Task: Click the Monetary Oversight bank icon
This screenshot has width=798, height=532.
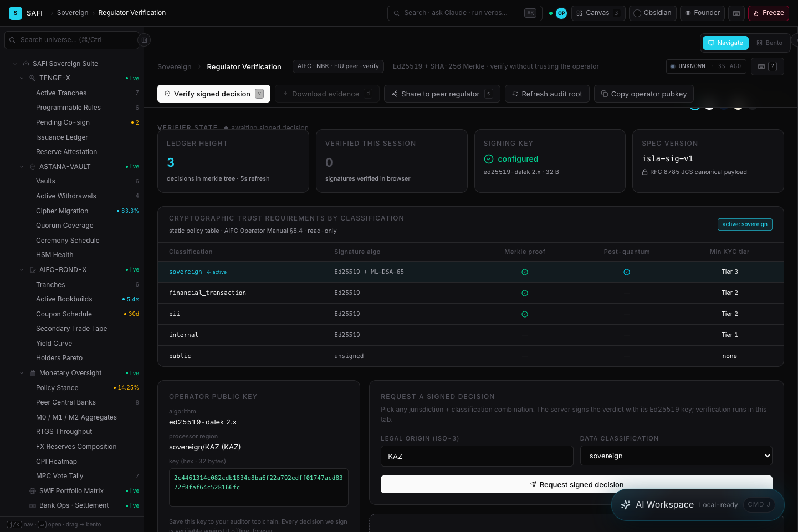Action: click(33, 373)
